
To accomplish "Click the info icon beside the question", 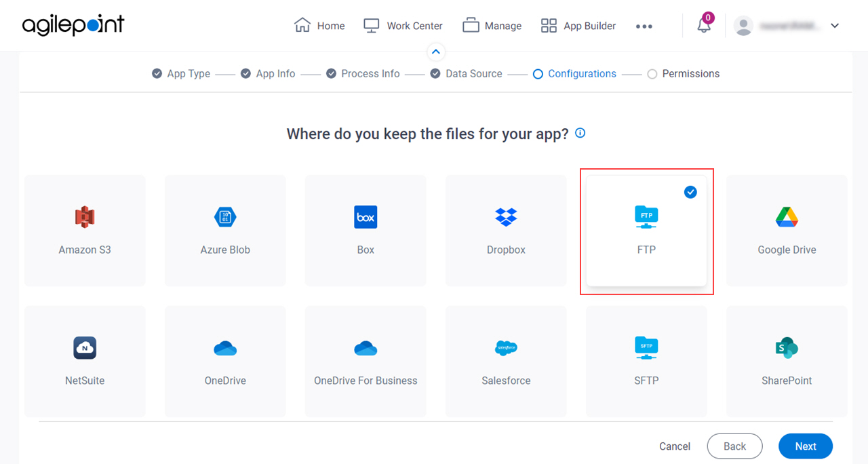I will (580, 133).
